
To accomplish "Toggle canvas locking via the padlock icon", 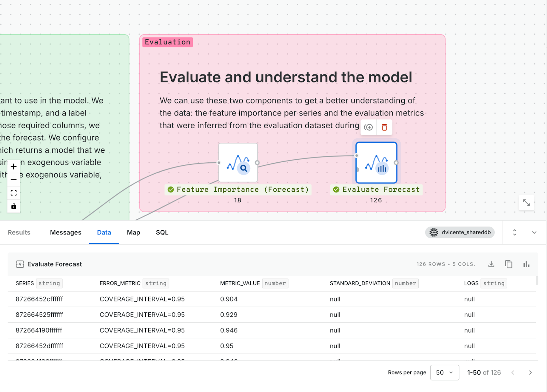I will [x=13, y=206].
